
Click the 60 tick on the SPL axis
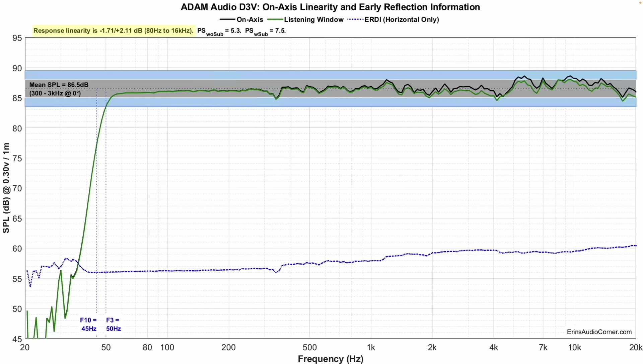point(17,249)
